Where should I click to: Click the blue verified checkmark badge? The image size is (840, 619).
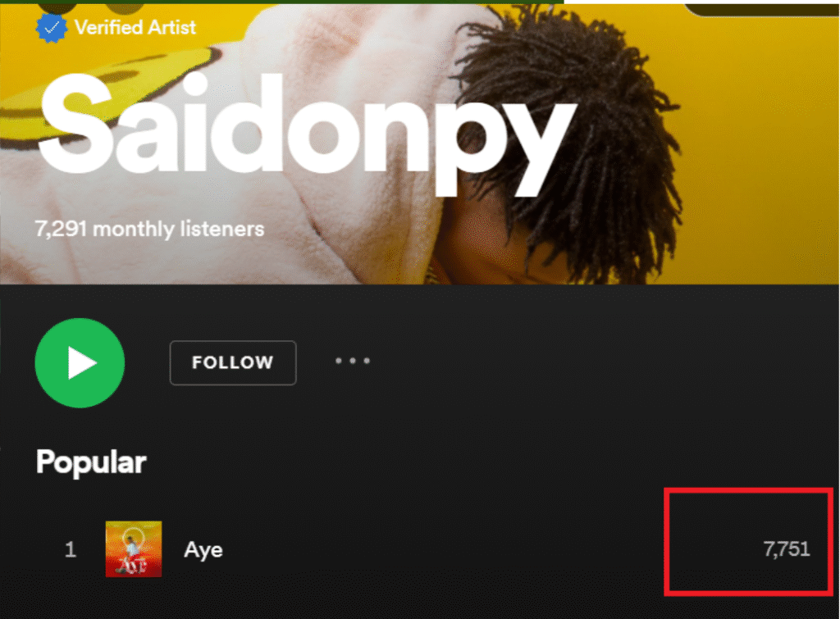click(x=52, y=27)
